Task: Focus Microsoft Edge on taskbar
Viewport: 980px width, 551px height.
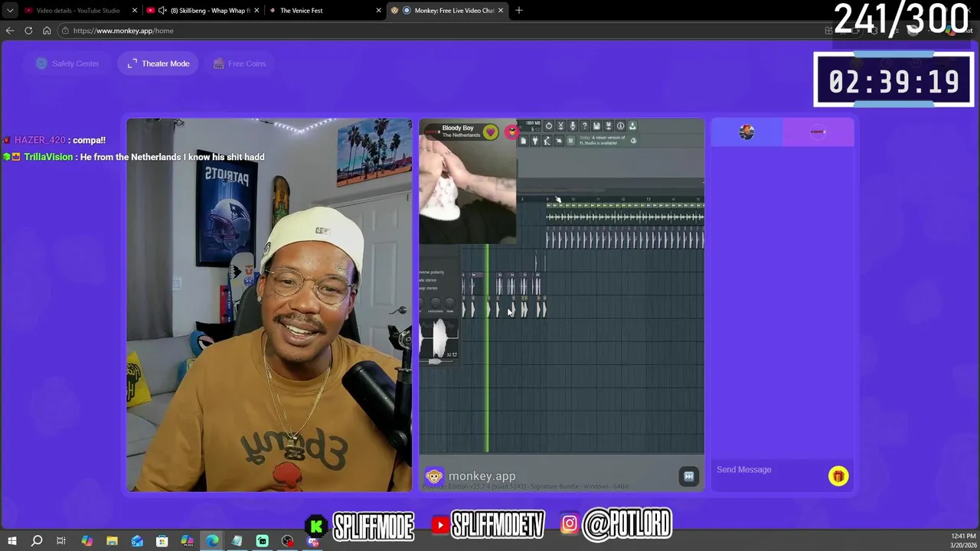Action: 212,541
